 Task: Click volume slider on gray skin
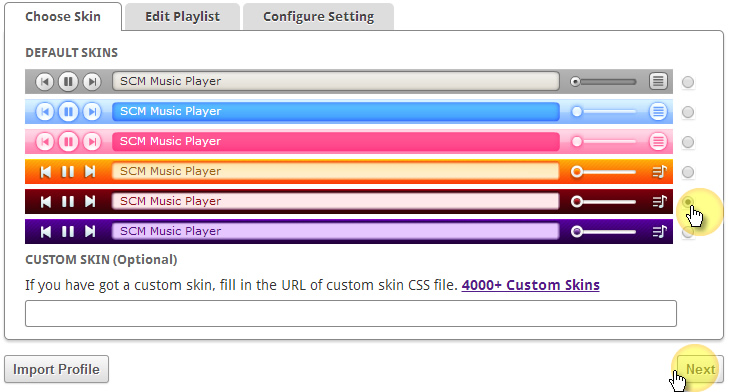(x=603, y=82)
